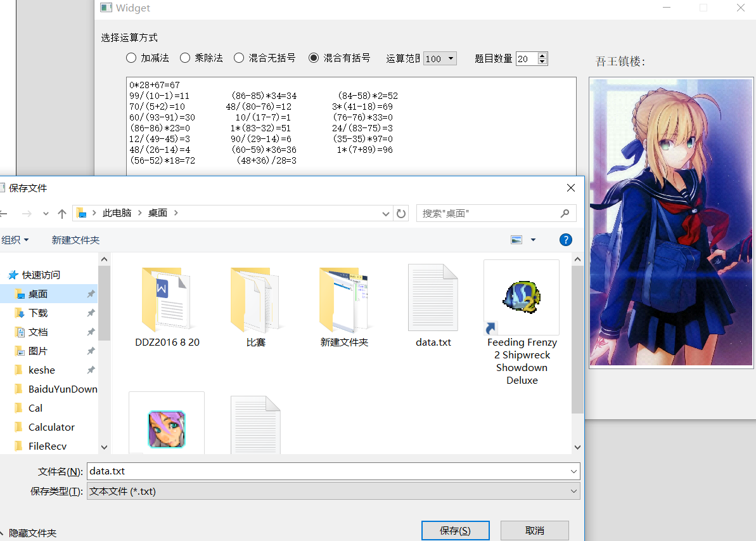Click 新建文件夹 toolbar button
The image size is (756, 541).
(75, 240)
